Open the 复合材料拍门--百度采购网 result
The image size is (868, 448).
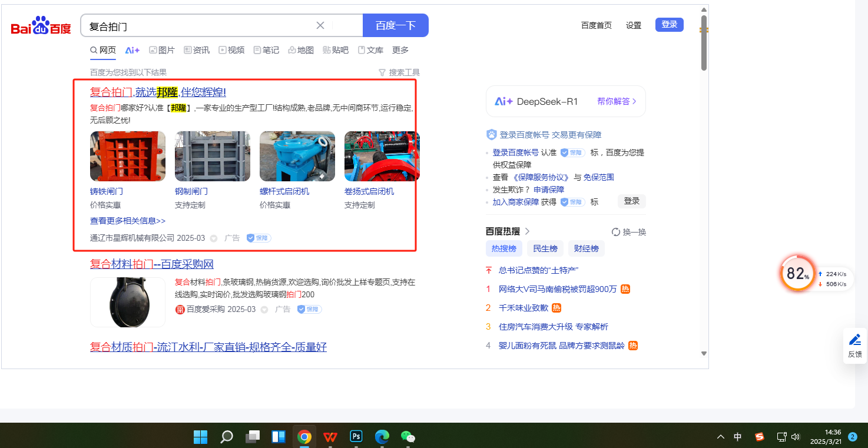coord(152,264)
